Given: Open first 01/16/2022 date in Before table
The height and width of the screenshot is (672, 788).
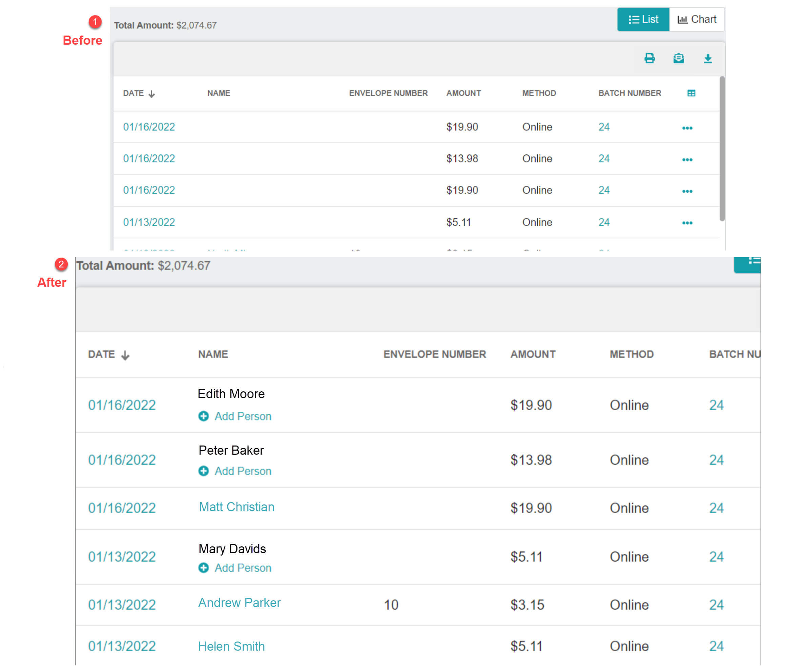Looking at the screenshot, I should tap(149, 127).
